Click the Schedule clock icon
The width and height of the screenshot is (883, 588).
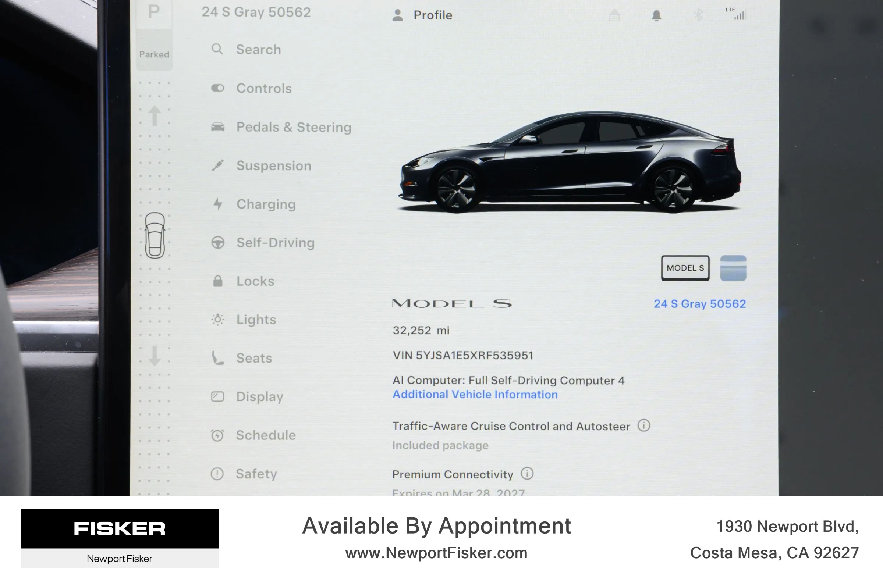coord(217,435)
